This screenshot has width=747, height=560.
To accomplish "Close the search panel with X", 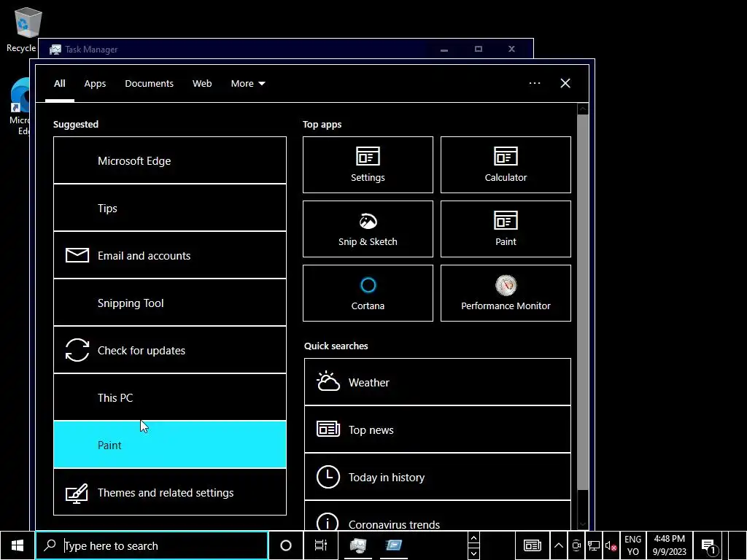I will coord(565,83).
